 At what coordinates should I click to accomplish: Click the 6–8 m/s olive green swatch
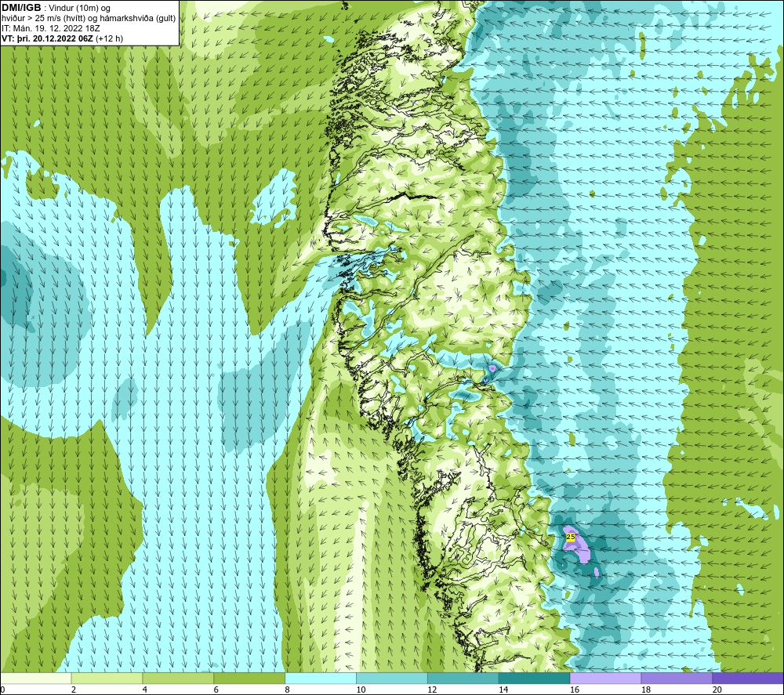[x=249, y=678]
